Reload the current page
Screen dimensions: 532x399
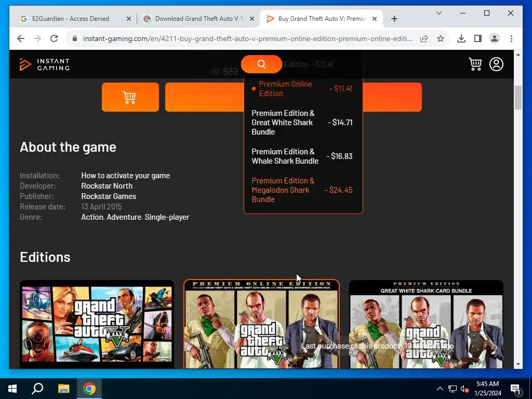tap(54, 38)
